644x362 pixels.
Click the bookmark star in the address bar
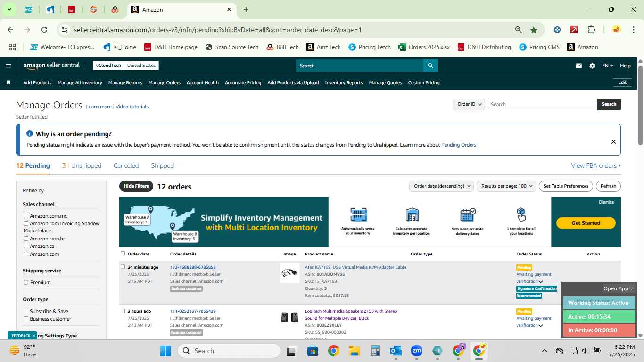pyautogui.click(x=533, y=30)
